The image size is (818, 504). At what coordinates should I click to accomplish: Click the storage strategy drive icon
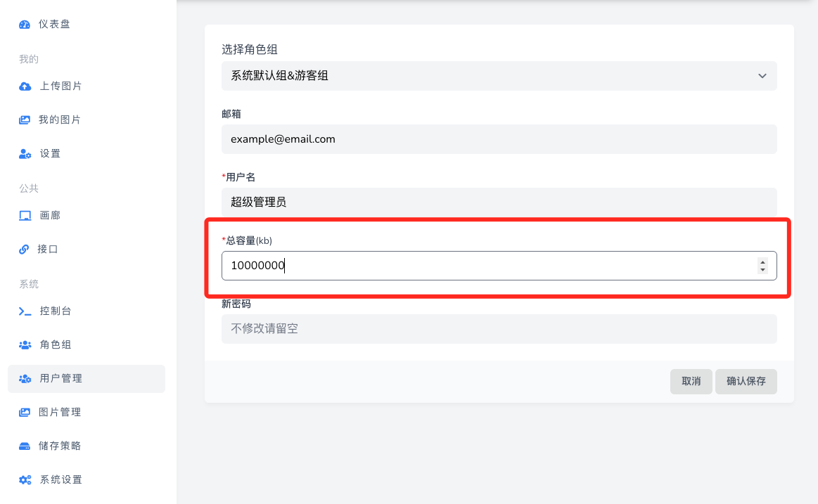25,446
